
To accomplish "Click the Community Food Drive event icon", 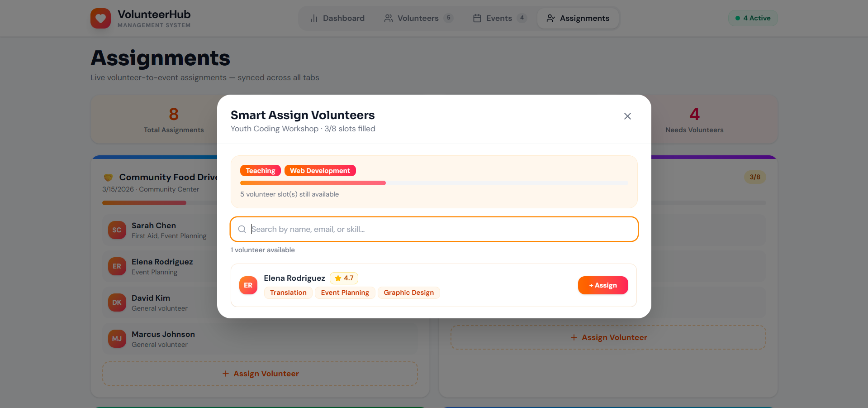I will tap(109, 178).
